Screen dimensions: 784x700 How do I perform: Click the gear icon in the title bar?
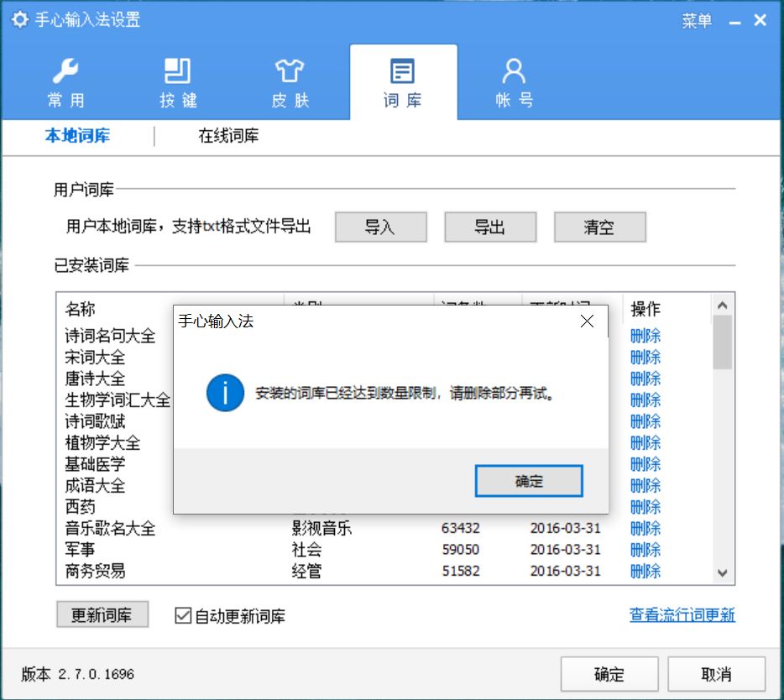18,19
